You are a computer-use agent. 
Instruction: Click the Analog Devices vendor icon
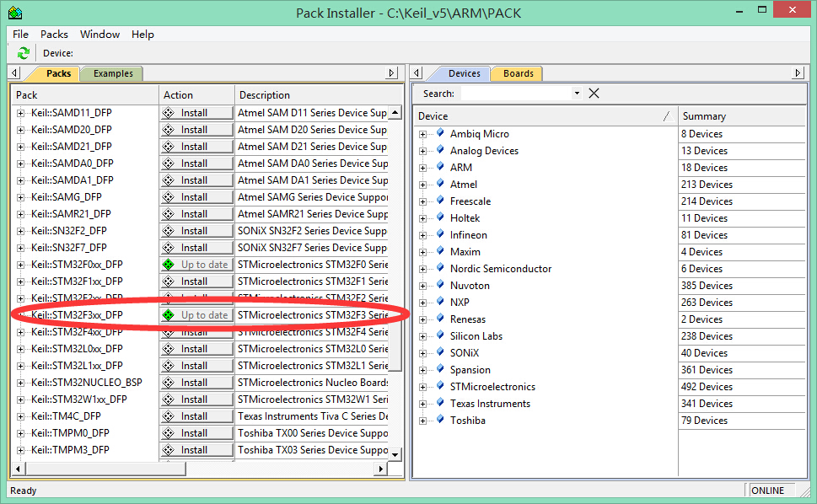[x=440, y=150]
